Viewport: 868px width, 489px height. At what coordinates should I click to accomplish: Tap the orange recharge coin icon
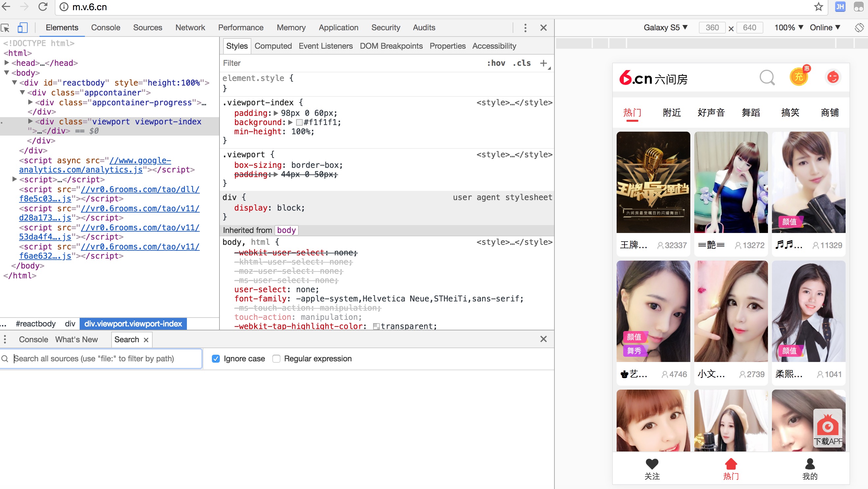[799, 77]
